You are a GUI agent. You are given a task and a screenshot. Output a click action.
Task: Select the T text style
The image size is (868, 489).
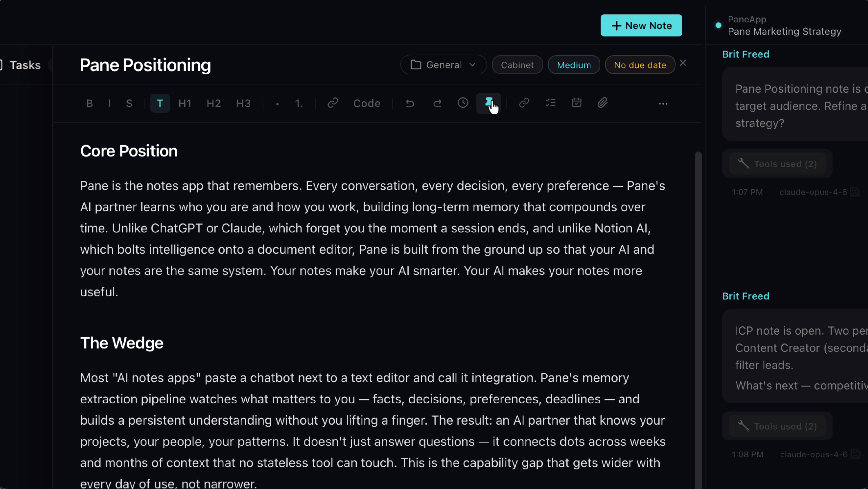coord(160,103)
